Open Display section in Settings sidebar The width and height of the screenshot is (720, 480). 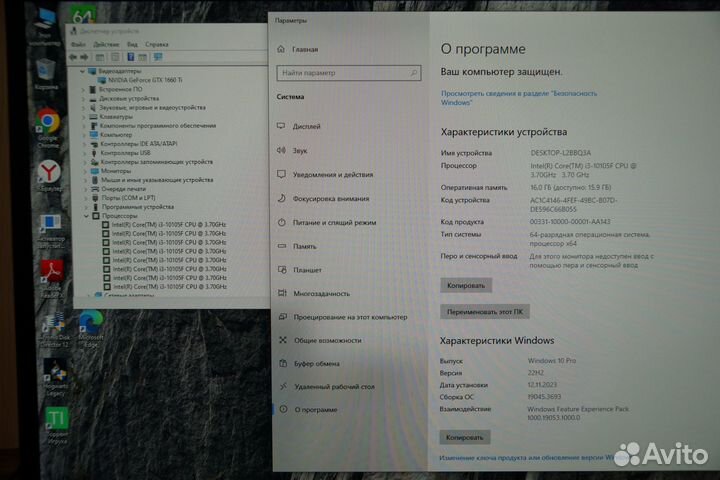click(x=307, y=126)
